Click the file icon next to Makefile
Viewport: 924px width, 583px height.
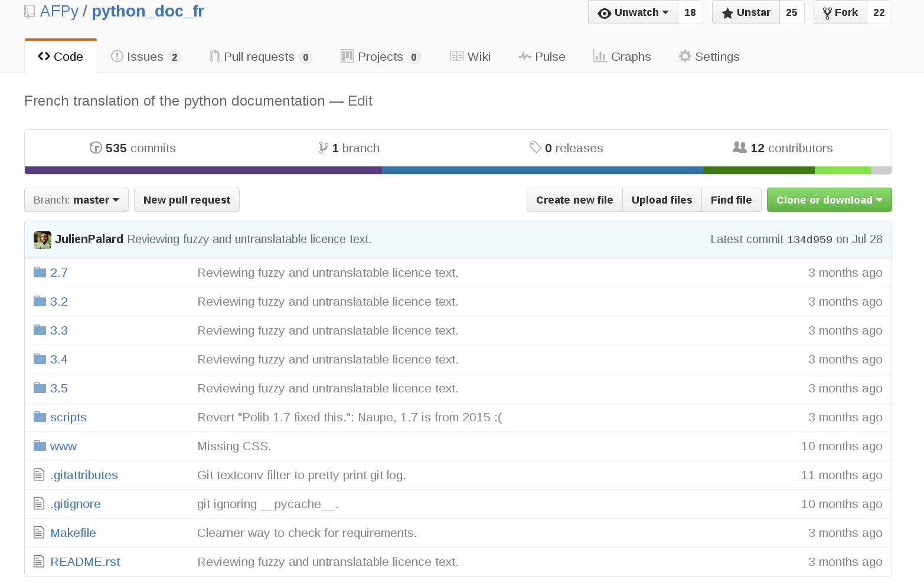click(39, 533)
